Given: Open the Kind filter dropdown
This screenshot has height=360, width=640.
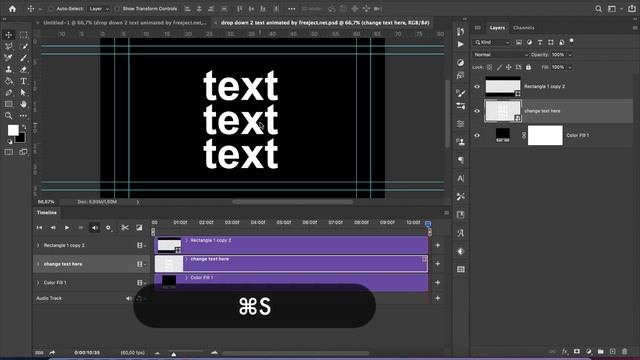Looking at the screenshot, I should (492, 42).
